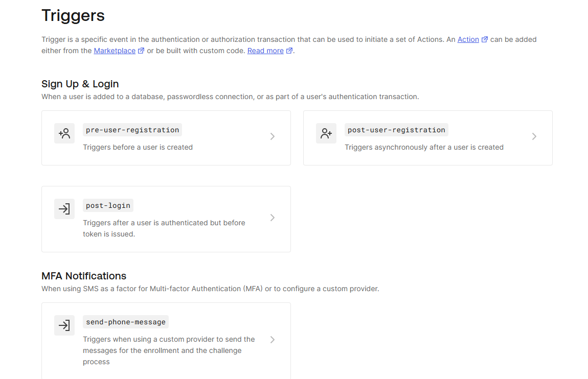Select the post-user-registration label
This screenshot has width=588, height=379.
coord(396,130)
